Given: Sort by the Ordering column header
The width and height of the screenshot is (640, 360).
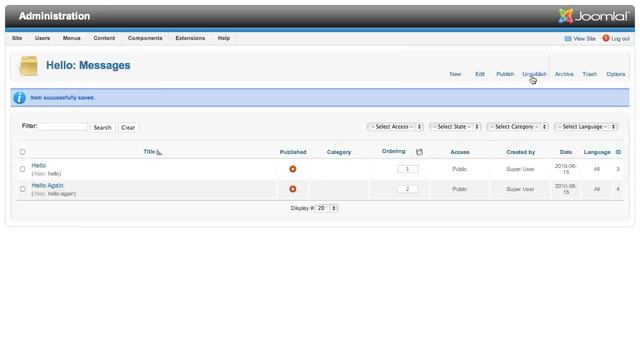Looking at the screenshot, I should pyautogui.click(x=393, y=151).
